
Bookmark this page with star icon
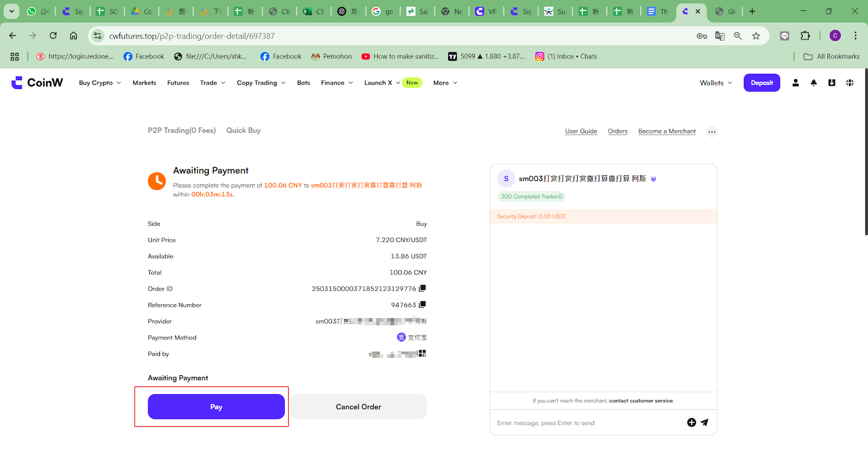tap(756, 36)
